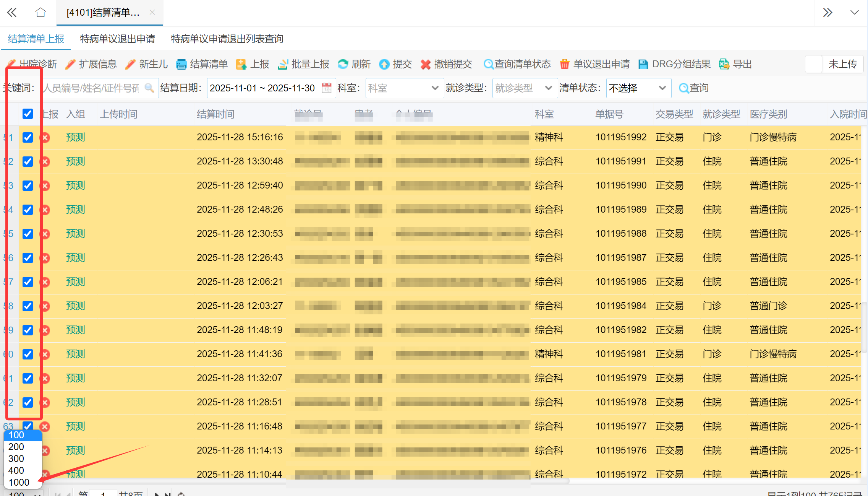Uncheck the checkbox for bill 1011951992
The height and width of the screenshot is (496, 868).
point(28,137)
